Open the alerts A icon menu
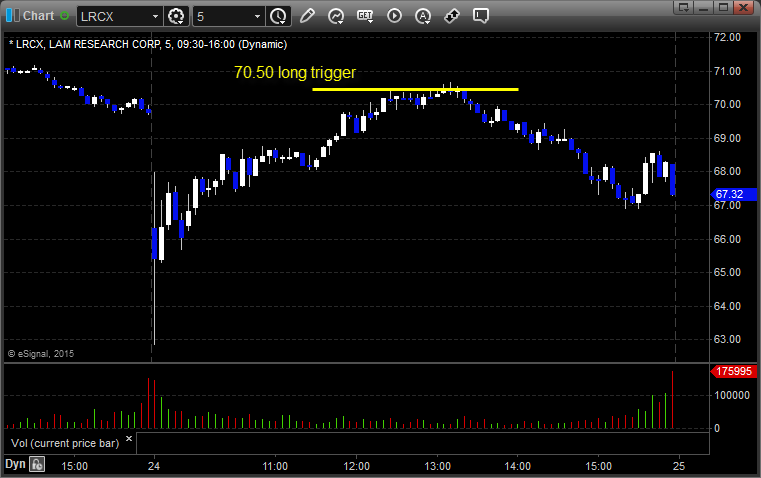Screen dimensions: 761x478 point(423,16)
